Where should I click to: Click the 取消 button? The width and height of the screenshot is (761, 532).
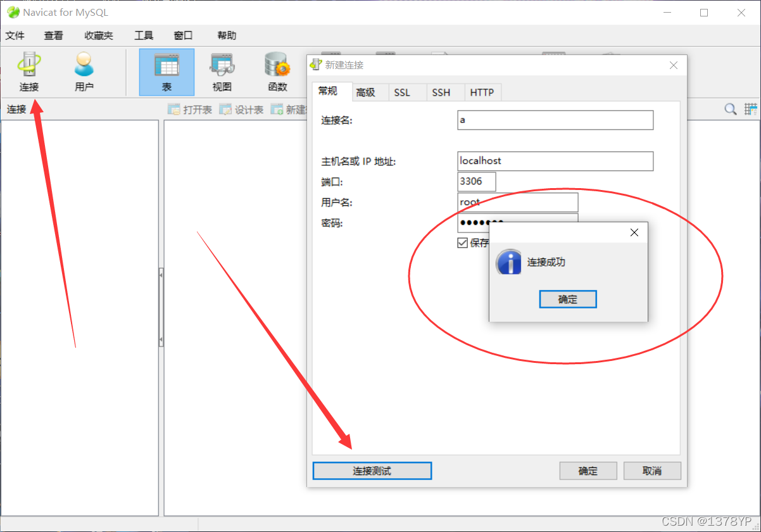point(652,471)
